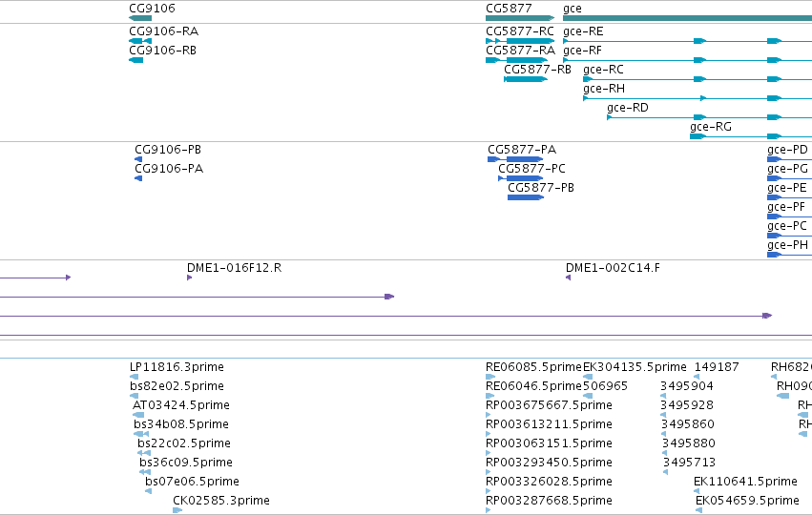This screenshot has height=515, width=812.
Task: Select EST bs36c09.5prime
Action: [145, 472]
